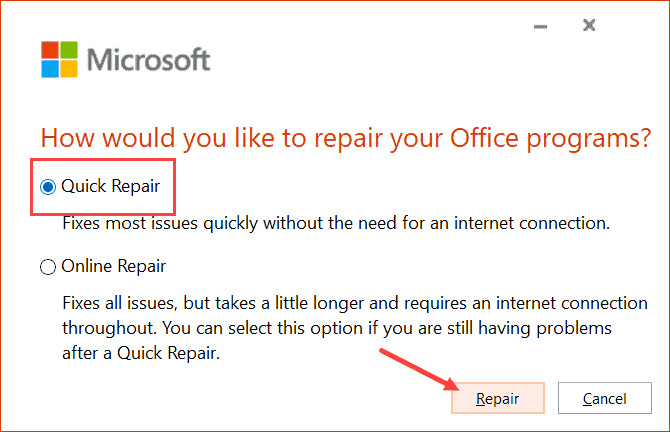Click the "Online Repair" option label text
Screen dimensions: 670x432
(x=113, y=267)
